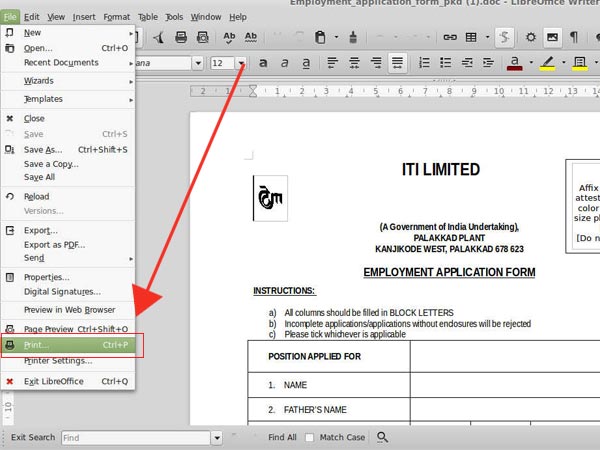Click the Find All button
The image size is (600, 450).
(x=282, y=437)
